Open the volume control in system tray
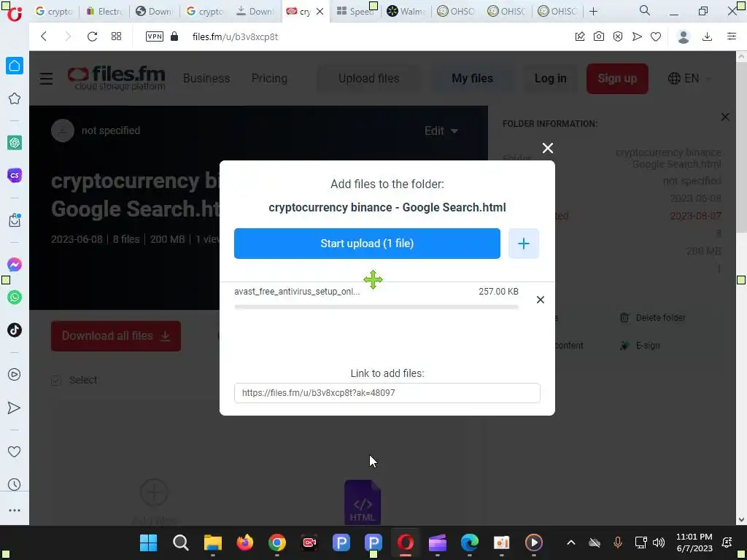747x560 pixels. pyautogui.click(x=659, y=542)
